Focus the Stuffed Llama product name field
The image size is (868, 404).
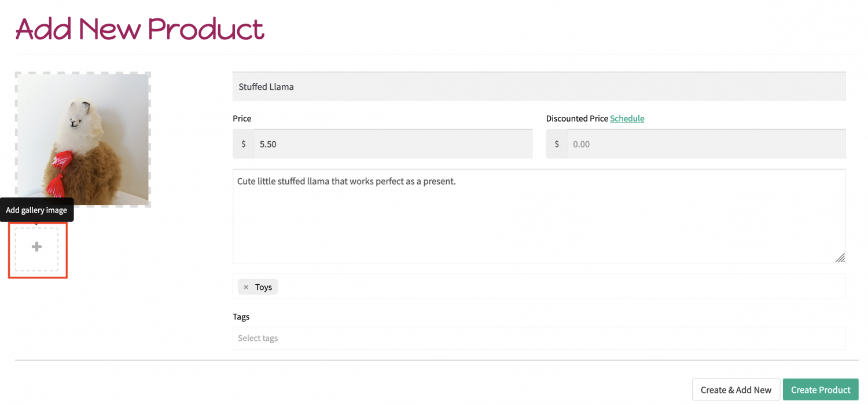539,86
